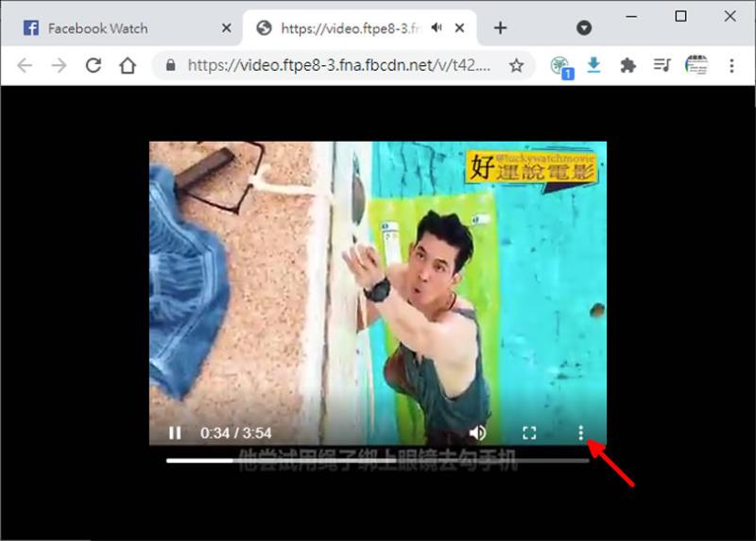Open the green extension with badge 1
The height and width of the screenshot is (541, 756).
[x=561, y=66]
